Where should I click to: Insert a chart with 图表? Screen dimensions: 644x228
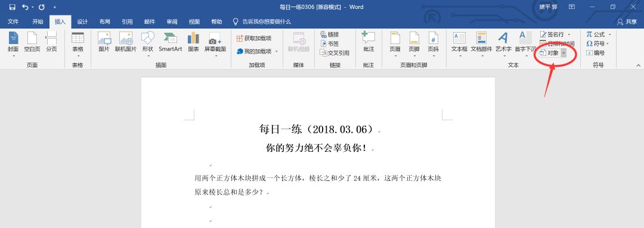[x=193, y=42]
